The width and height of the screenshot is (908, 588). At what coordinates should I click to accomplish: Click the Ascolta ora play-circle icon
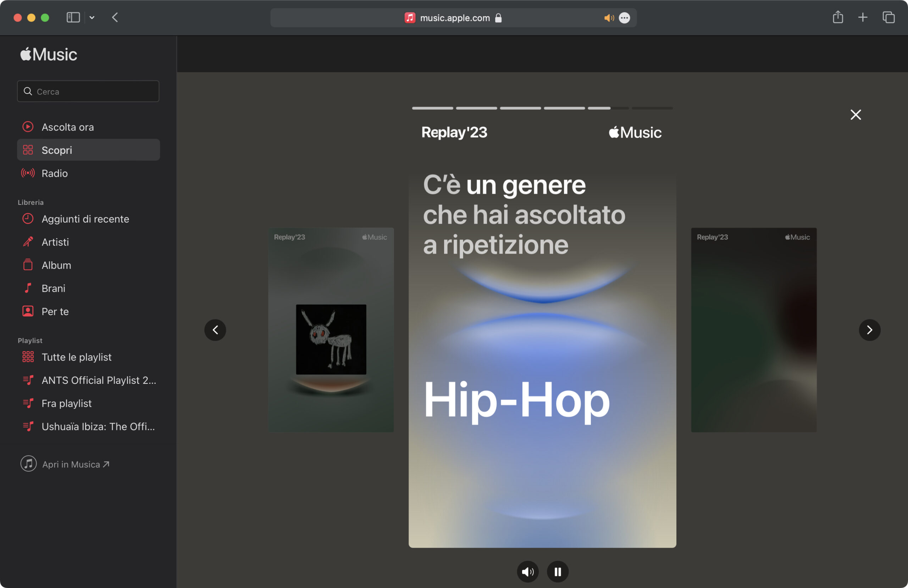pos(28,127)
